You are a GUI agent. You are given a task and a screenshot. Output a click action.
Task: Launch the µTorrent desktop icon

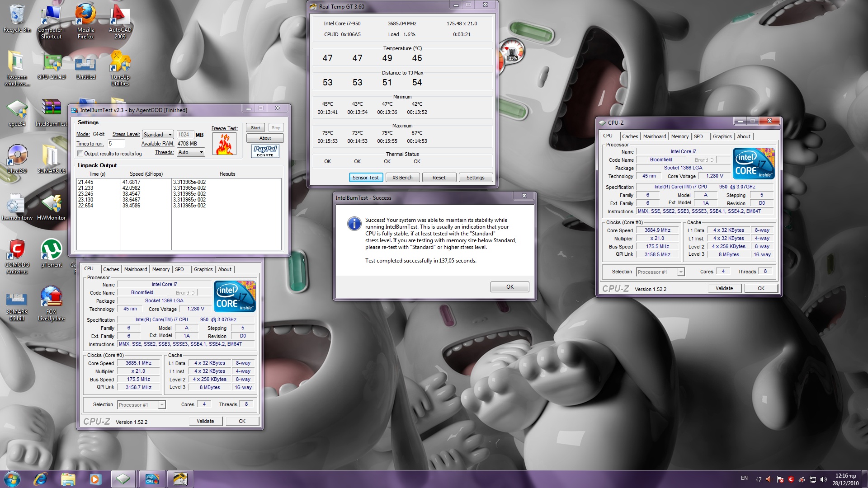(x=52, y=253)
